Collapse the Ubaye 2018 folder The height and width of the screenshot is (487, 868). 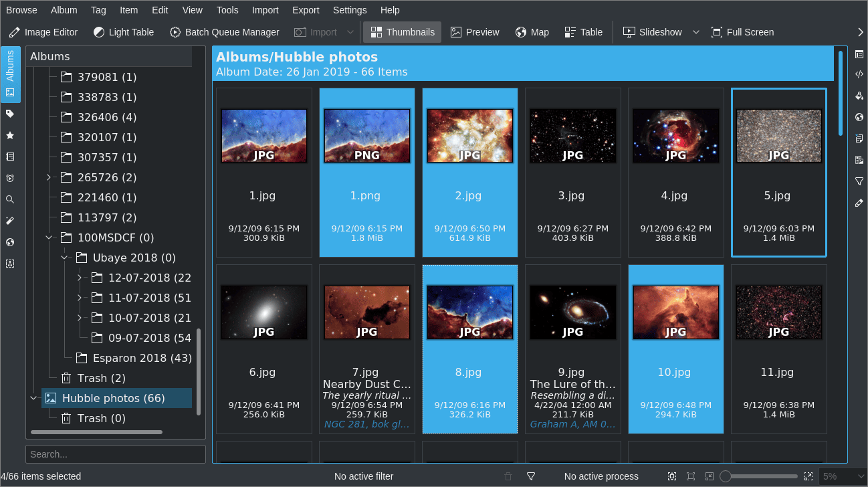[x=64, y=258]
